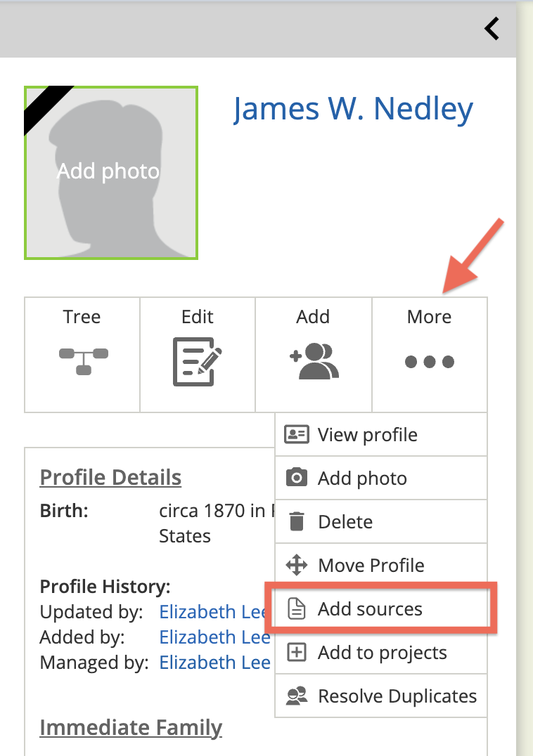Click the Immediate Family heading
533x756 pixels.
coord(131,728)
